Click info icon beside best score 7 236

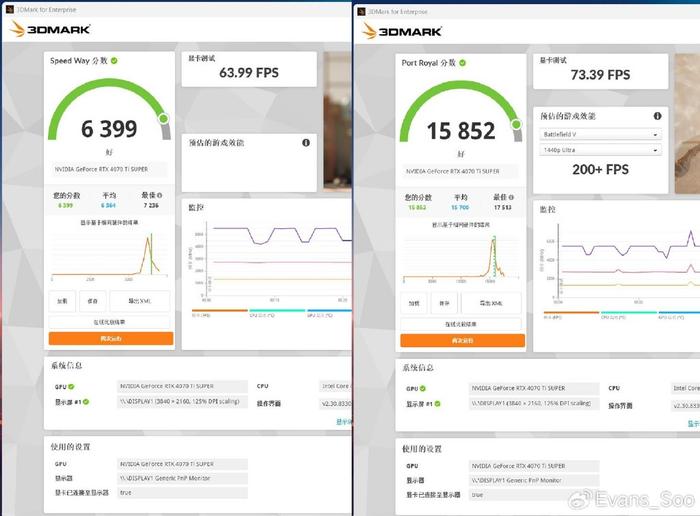[x=160, y=195]
